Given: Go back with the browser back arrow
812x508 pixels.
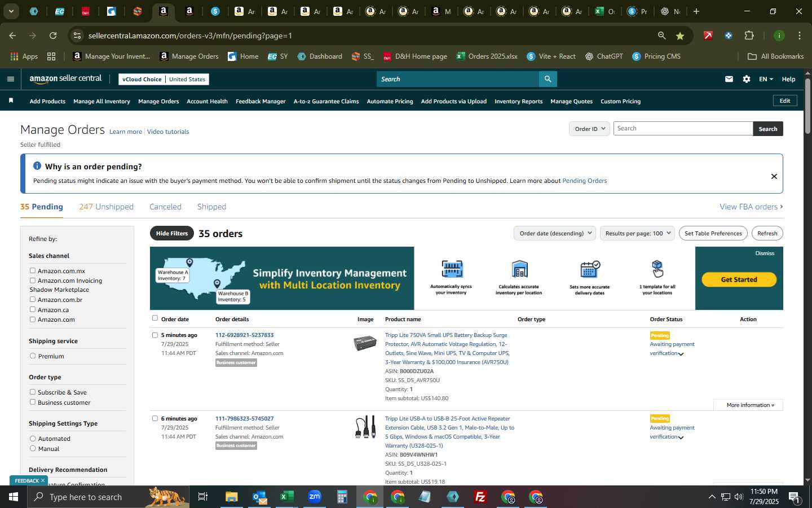Looking at the screenshot, I should point(12,36).
